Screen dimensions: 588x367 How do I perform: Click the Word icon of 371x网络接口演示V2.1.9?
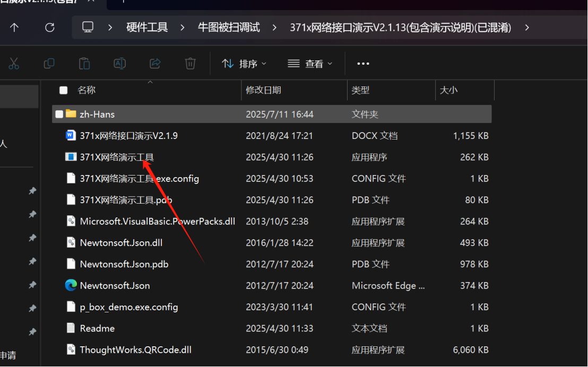point(71,135)
